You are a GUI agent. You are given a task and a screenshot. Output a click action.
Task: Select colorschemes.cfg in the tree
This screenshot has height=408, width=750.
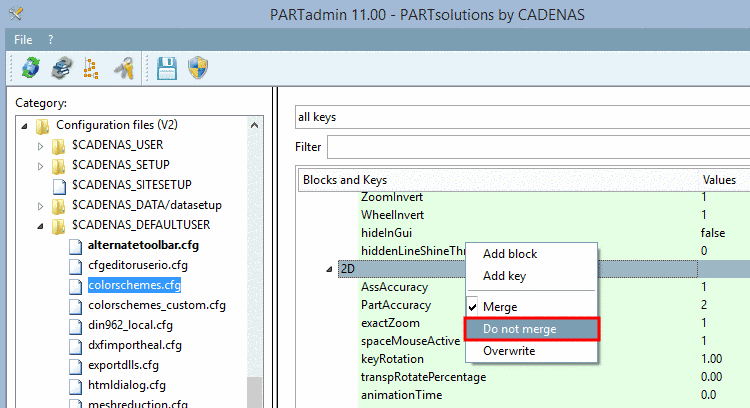click(x=134, y=286)
